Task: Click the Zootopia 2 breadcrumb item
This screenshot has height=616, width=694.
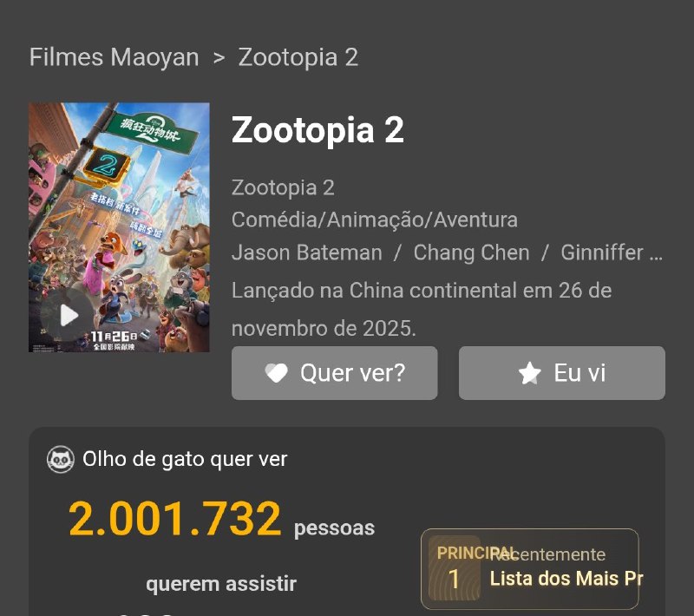Action: pyautogui.click(x=298, y=57)
